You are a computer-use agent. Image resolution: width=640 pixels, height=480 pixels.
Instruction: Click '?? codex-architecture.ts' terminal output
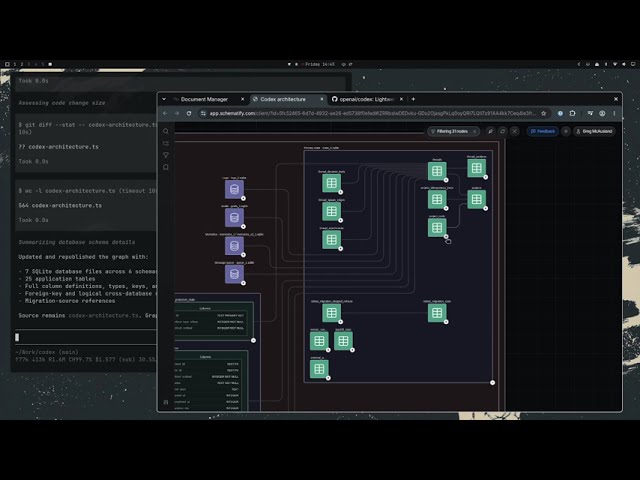[58, 147]
